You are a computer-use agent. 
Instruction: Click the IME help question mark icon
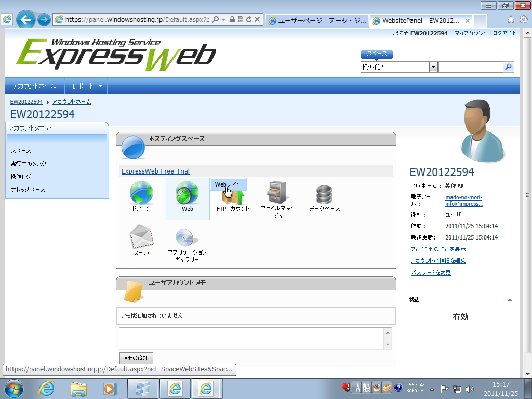tap(398, 388)
